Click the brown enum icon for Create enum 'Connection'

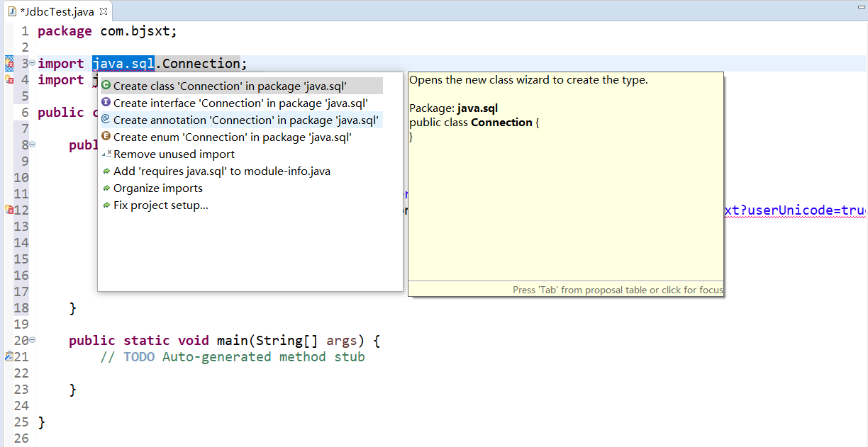pos(106,137)
